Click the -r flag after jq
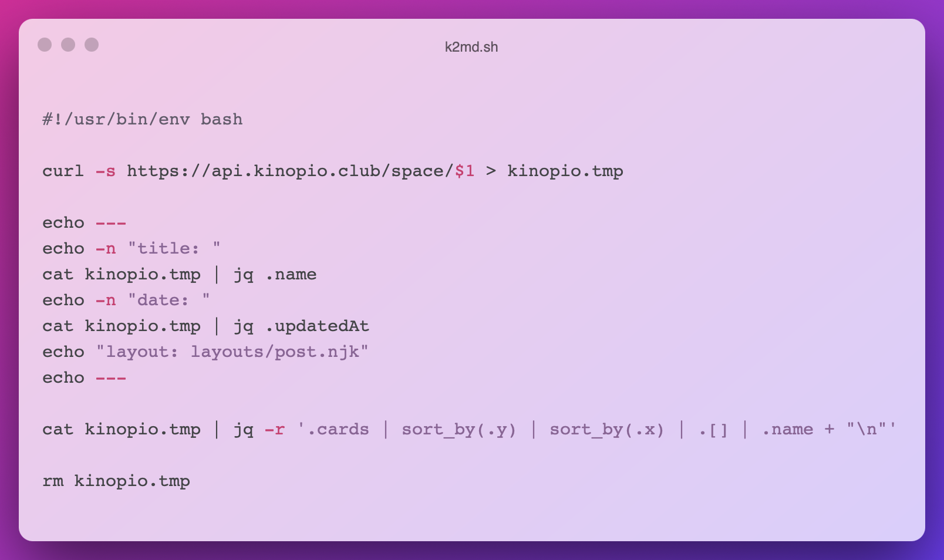The image size is (944, 560). pos(274,429)
